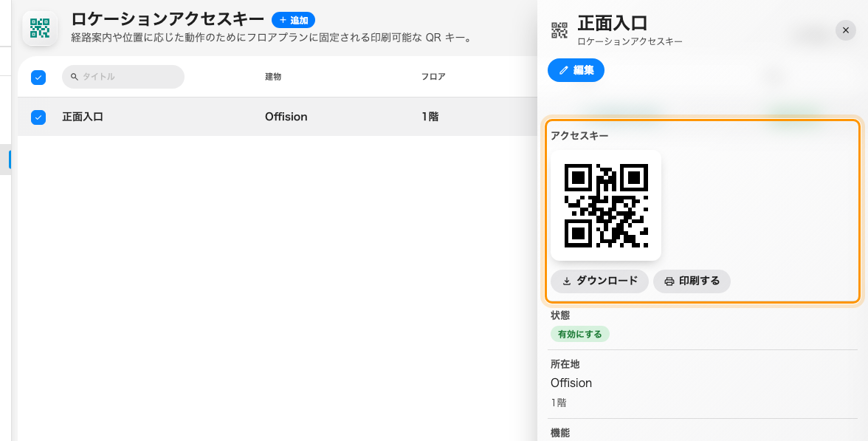The image size is (868, 441).
Task: Add a new location access key with 追加
Action: tap(294, 21)
